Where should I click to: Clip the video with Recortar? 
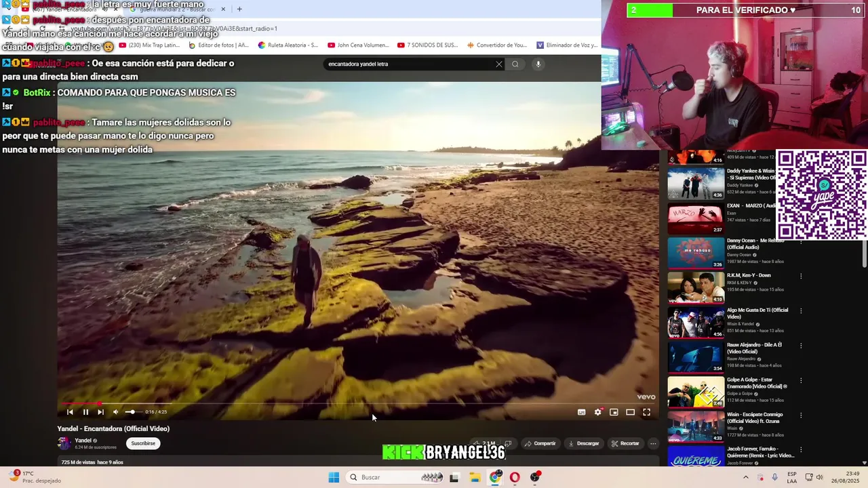(625, 443)
